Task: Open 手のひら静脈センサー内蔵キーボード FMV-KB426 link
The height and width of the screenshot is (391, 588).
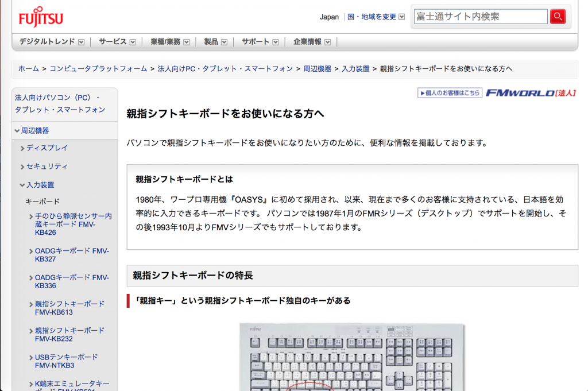Action: pyautogui.click(x=73, y=224)
